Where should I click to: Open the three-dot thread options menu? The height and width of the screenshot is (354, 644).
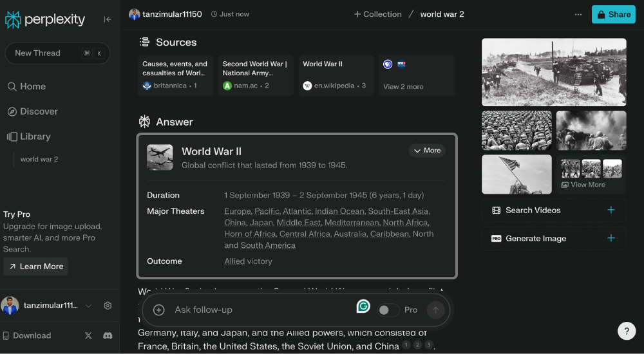578,14
